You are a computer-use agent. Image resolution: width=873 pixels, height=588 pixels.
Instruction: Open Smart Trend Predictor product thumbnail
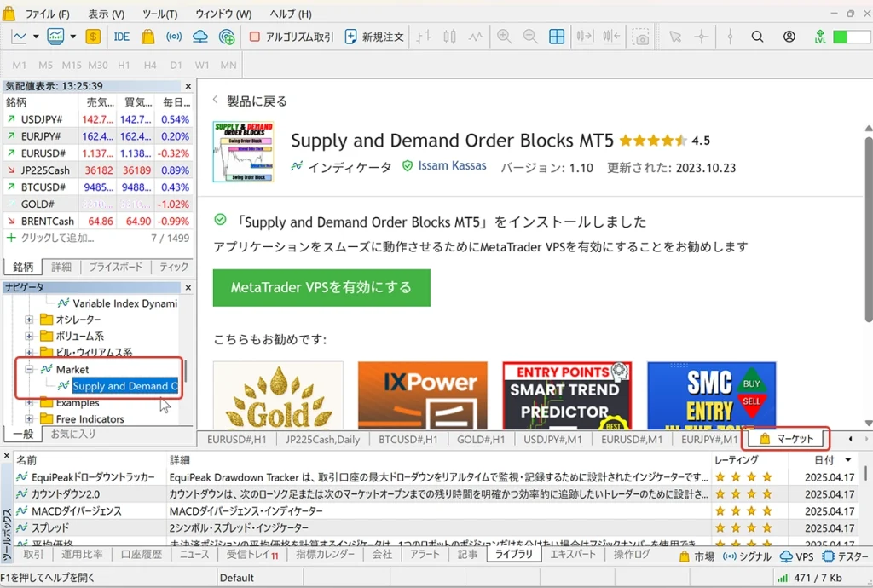tap(567, 395)
